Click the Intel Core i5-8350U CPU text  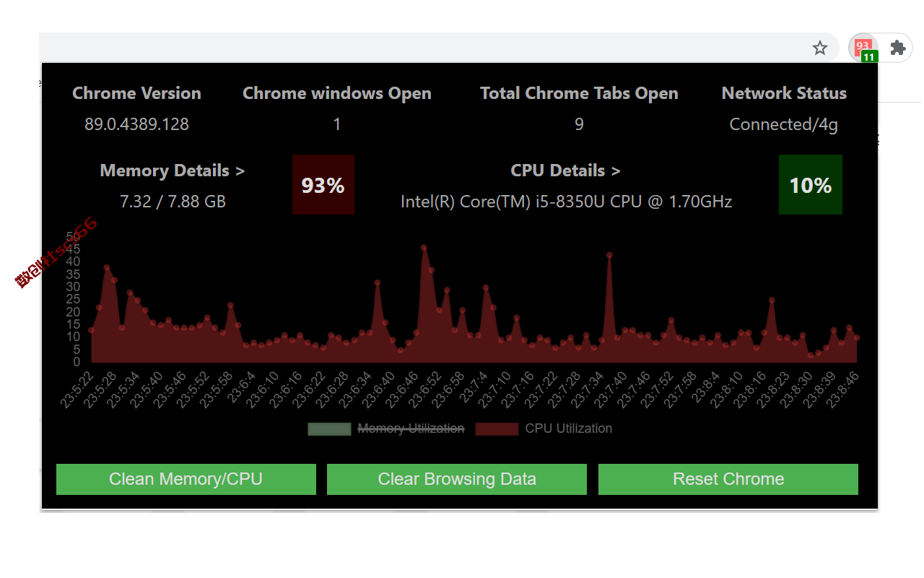(567, 202)
